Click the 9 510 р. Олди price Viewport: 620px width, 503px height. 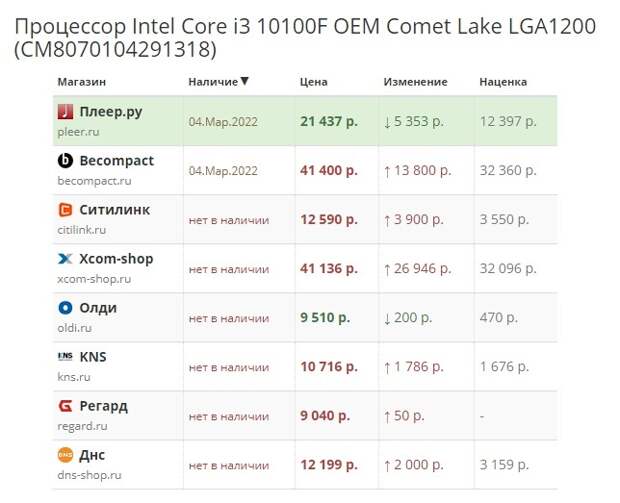325,318
